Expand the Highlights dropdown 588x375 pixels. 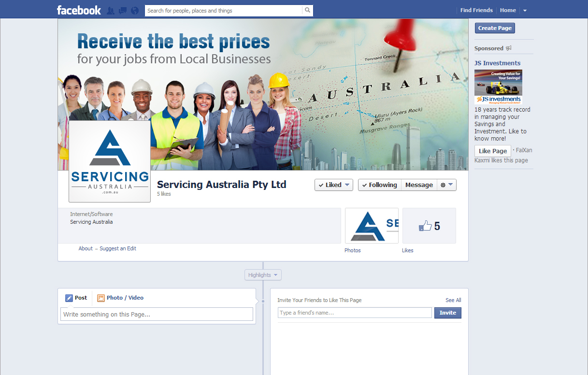click(x=263, y=275)
